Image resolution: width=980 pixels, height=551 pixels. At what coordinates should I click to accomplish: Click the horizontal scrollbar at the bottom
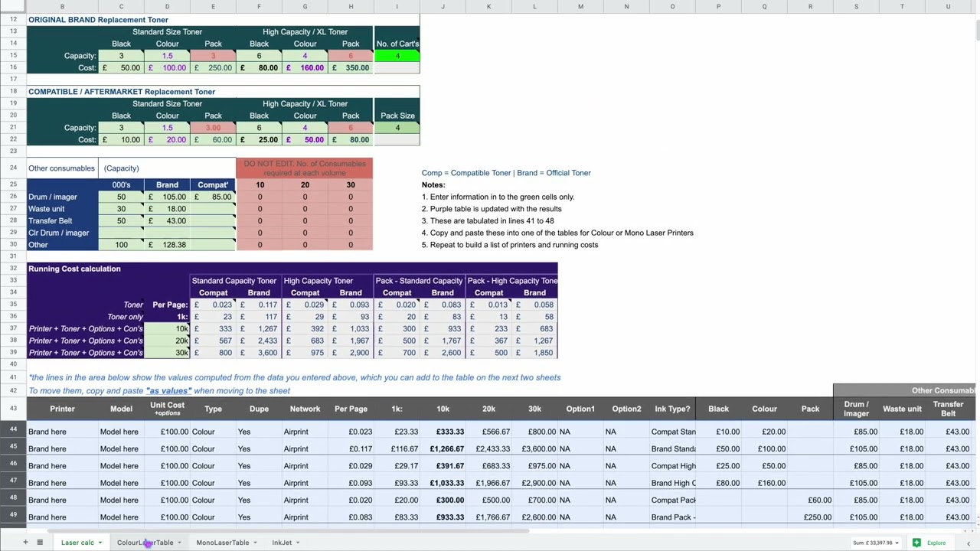(x=287, y=531)
